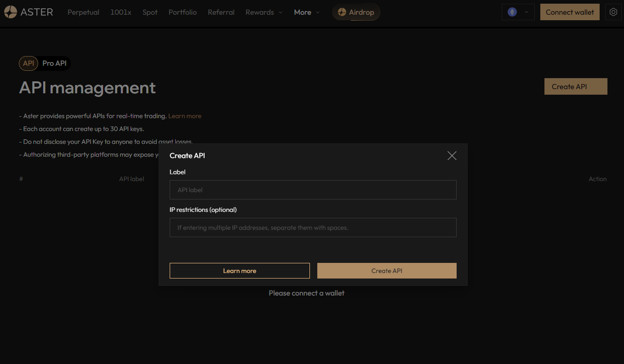This screenshot has width=624, height=364.
Task: Open the hexagon settings icon
Action: point(613,12)
